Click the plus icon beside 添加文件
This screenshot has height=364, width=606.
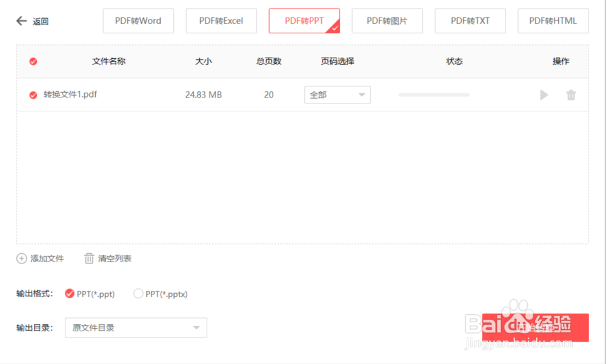pos(22,259)
